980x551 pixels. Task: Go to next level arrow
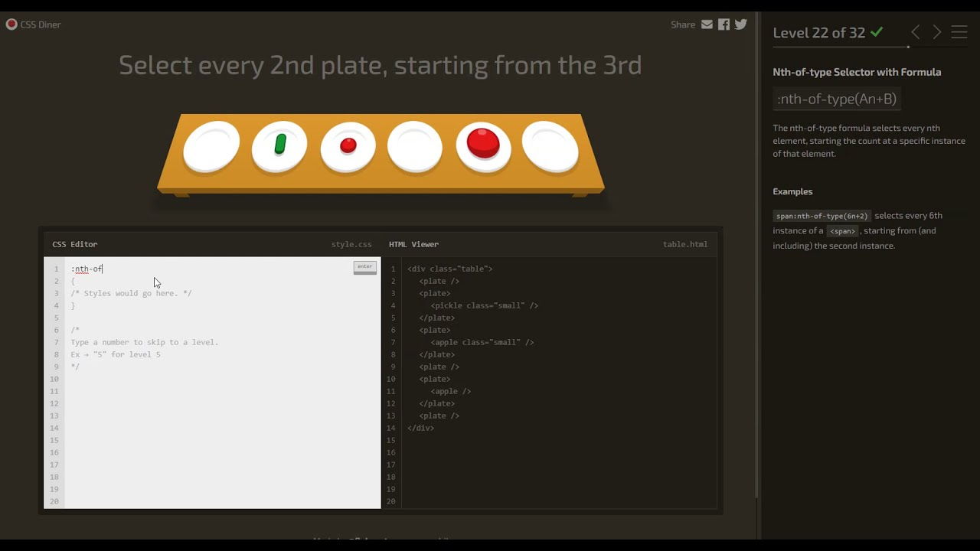(937, 32)
